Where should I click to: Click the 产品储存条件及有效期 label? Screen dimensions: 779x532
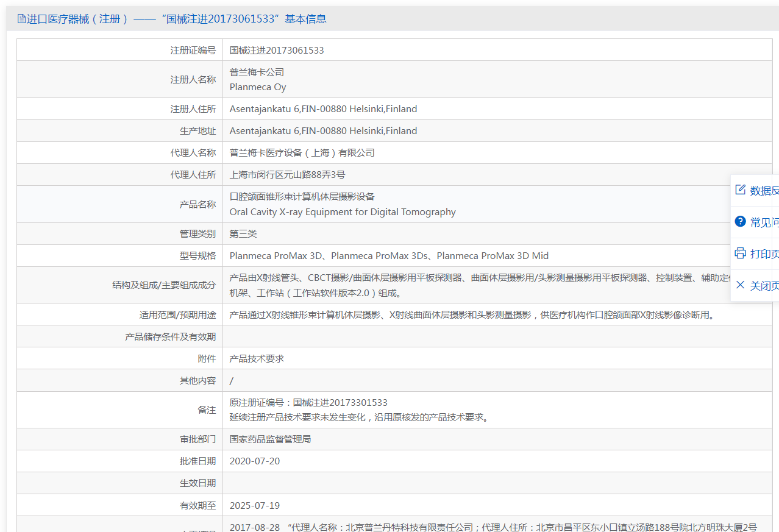tap(170, 336)
